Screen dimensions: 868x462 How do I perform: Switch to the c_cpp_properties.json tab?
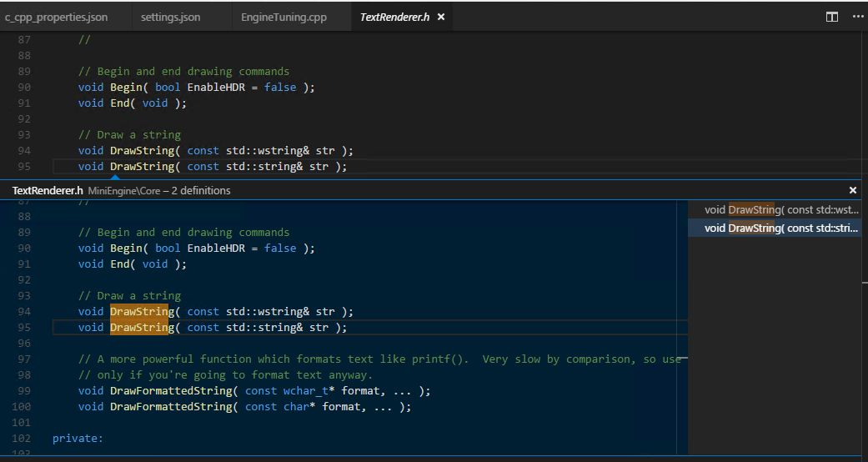tap(56, 17)
